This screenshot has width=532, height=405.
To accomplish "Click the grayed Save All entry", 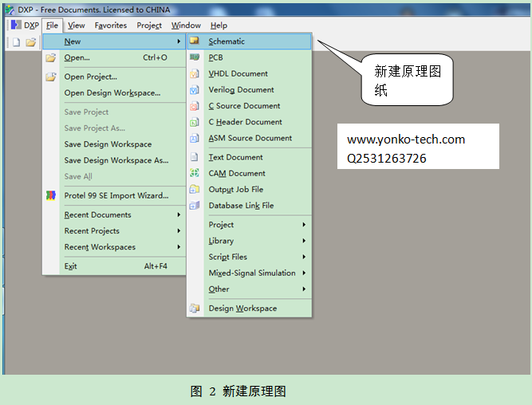I will pyautogui.click(x=114, y=176).
